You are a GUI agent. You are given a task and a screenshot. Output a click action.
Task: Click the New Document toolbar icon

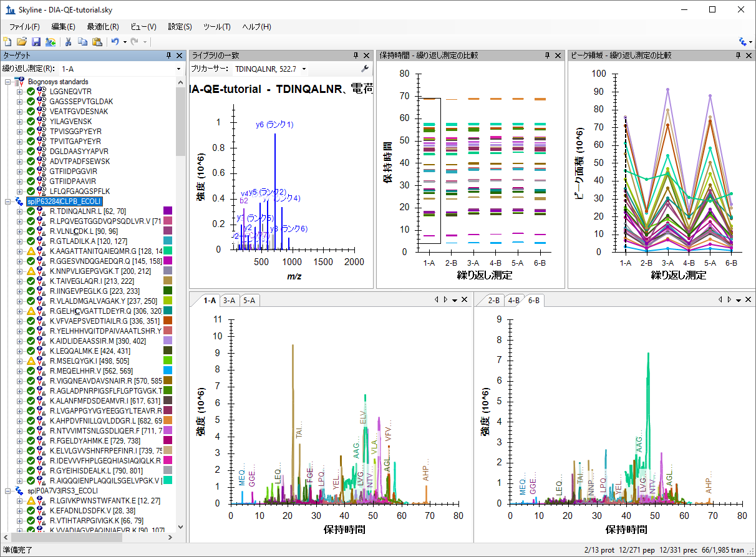pos(7,42)
